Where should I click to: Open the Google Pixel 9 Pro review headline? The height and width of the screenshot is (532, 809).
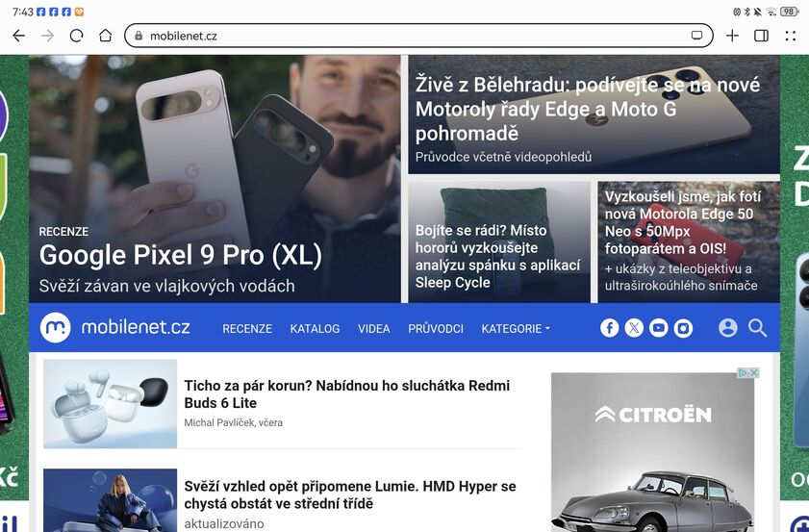tap(180, 255)
